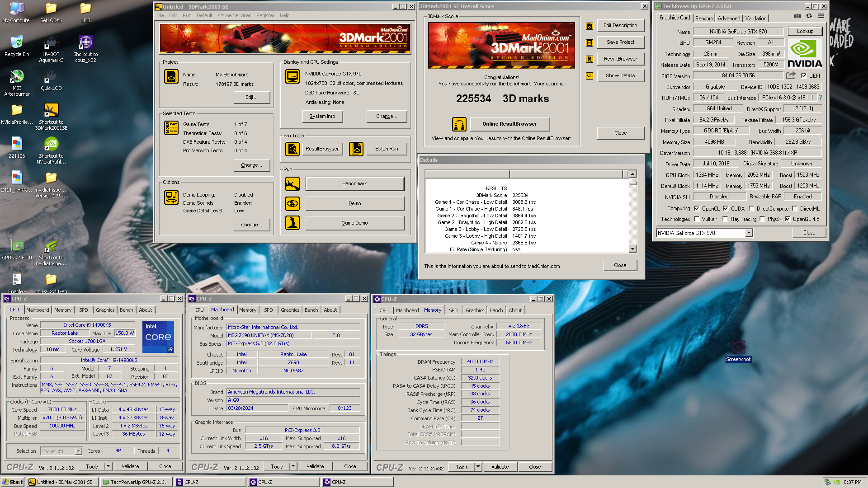The image size is (868, 488).
Task: Click the Lookup button in GPU-Z
Action: point(805,31)
